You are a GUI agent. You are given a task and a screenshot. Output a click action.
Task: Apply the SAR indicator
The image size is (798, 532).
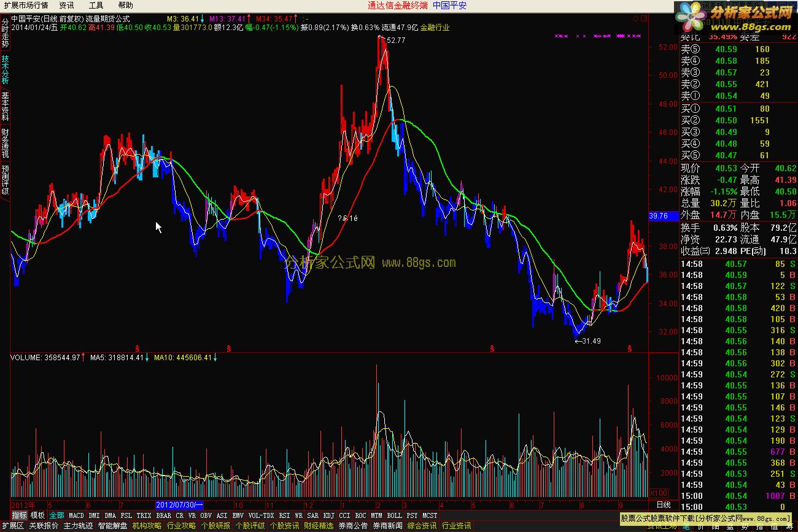[312, 515]
